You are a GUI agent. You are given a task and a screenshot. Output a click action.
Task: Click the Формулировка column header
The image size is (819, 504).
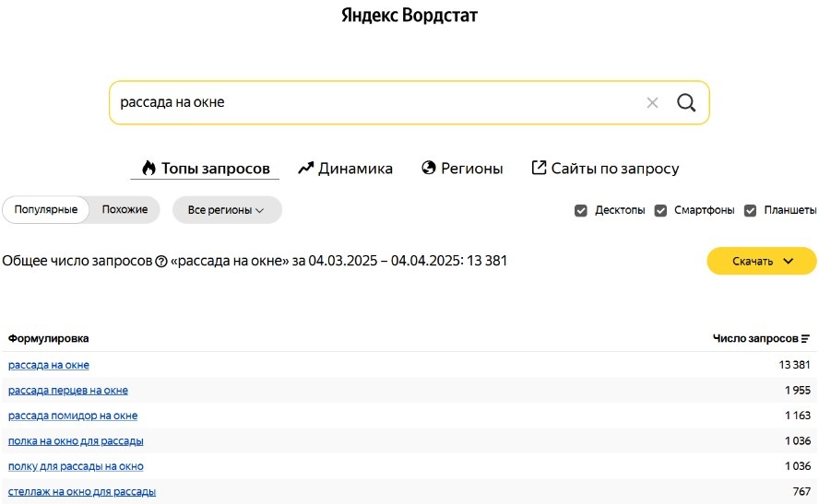49,338
